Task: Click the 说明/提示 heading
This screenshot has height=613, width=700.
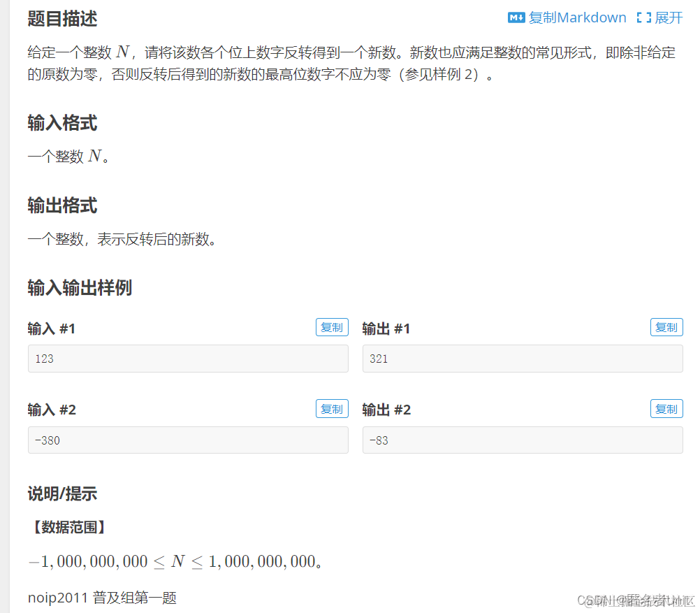Action: (x=62, y=493)
